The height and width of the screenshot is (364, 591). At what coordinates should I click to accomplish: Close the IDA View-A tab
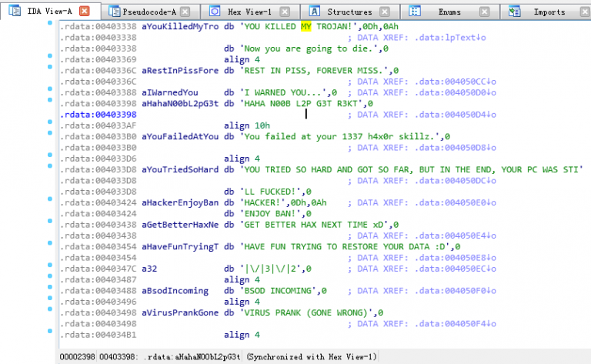[x=85, y=12]
